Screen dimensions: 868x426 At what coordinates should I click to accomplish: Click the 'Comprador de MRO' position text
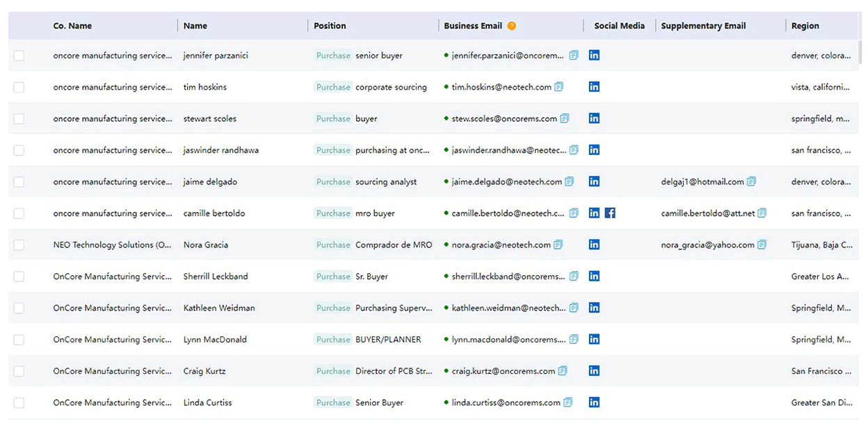click(394, 245)
